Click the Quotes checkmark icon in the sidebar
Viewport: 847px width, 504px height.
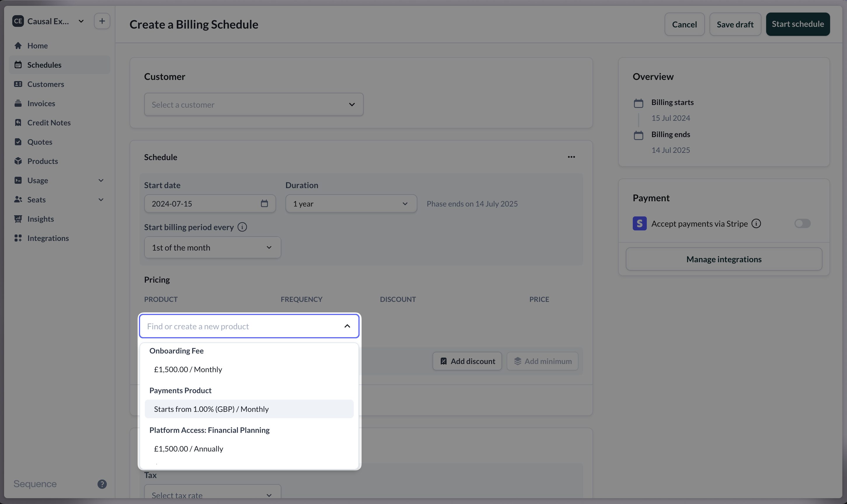(x=18, y=142)
